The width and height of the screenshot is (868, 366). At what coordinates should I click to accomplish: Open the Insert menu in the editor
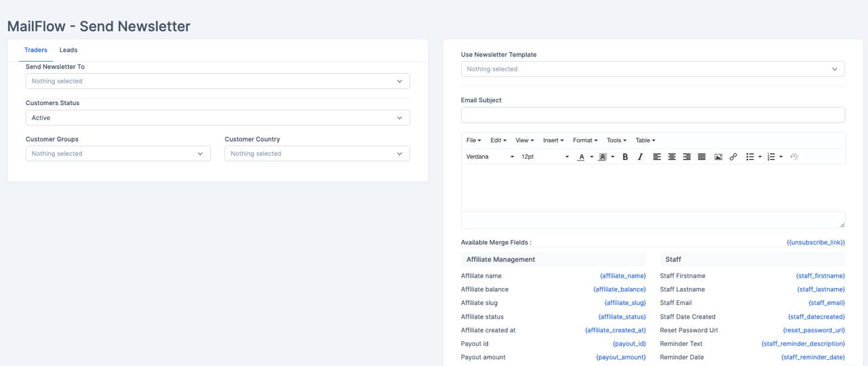(553, 140)
